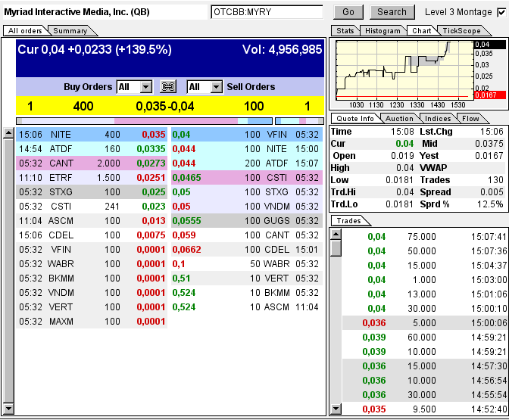
Task: Toggle the Level 3 Montage checkbox
Action: (501, 12)
